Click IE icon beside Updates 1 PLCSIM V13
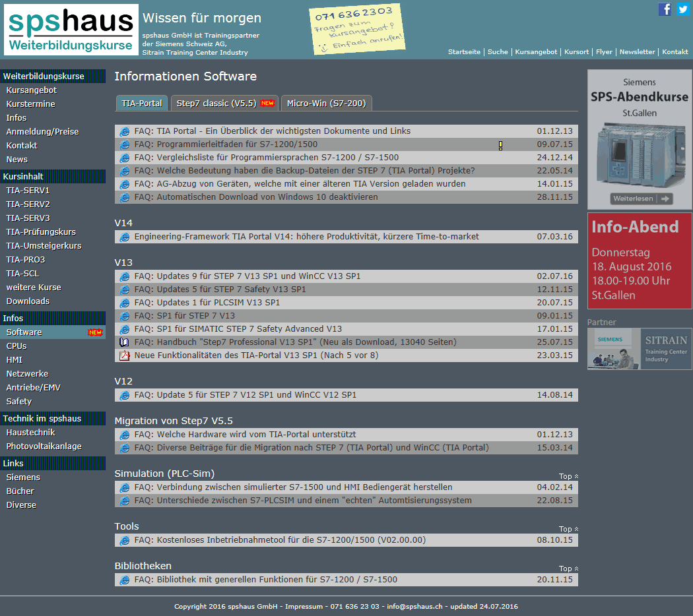 pyautogui.click(x=125, y=303)
